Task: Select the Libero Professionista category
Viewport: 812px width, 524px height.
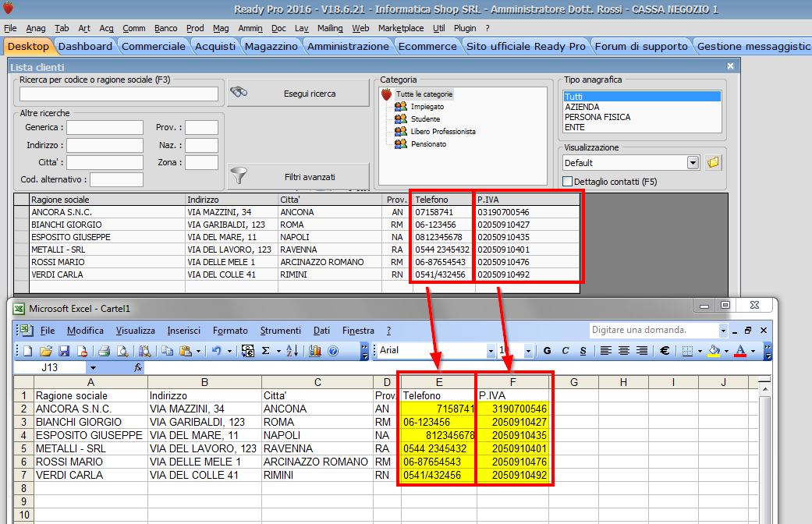Action: coord(443,132)
